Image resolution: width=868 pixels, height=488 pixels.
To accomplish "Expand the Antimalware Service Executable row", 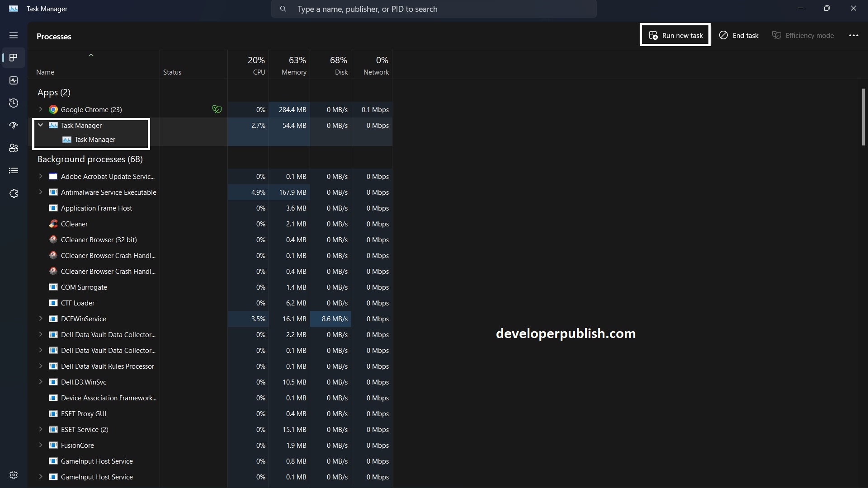I will [41, 192].
